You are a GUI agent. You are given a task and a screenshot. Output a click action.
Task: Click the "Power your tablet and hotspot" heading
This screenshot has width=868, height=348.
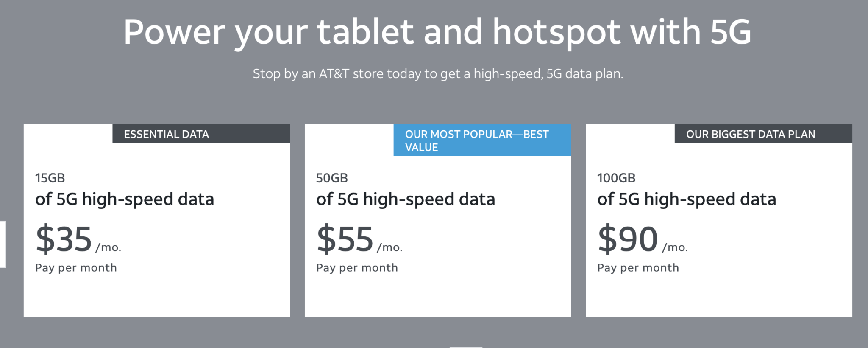(x=437, y=32)
